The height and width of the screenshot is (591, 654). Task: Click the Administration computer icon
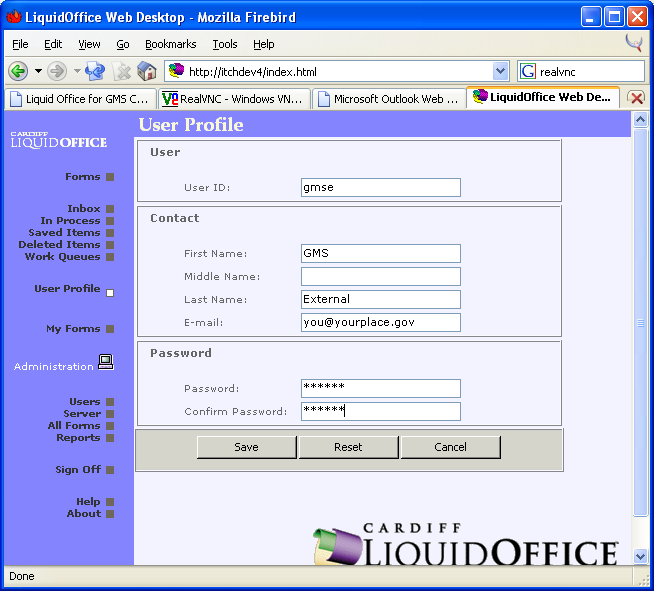[105, 363]
